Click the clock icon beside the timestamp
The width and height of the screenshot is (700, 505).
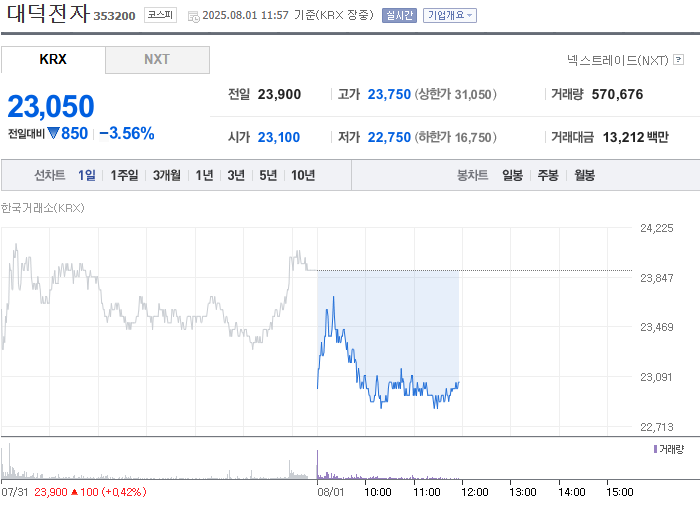(194, 17)
